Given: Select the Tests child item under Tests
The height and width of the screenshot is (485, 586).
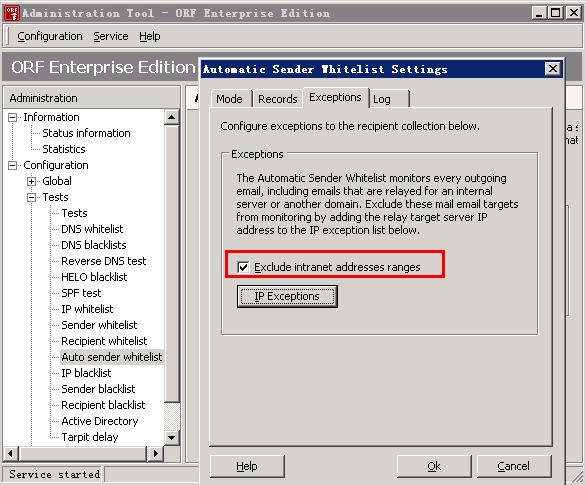Looking at the screenshot, I should 74,213.
